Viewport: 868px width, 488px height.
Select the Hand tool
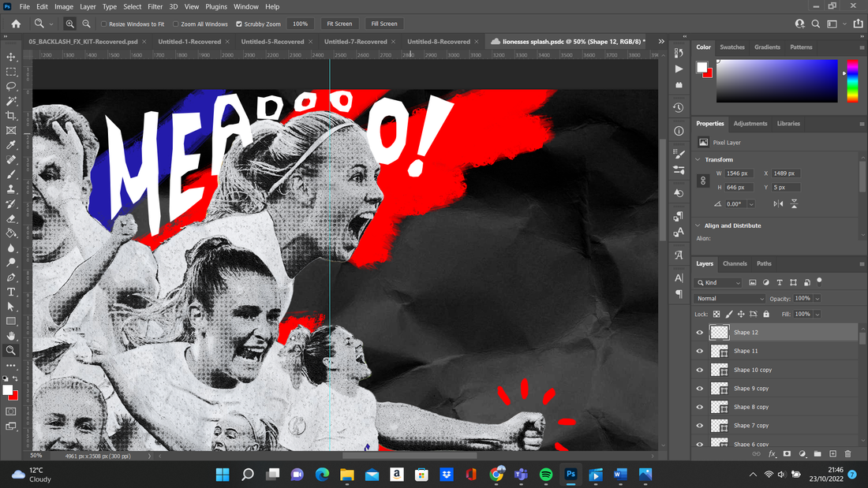(11, 336)
